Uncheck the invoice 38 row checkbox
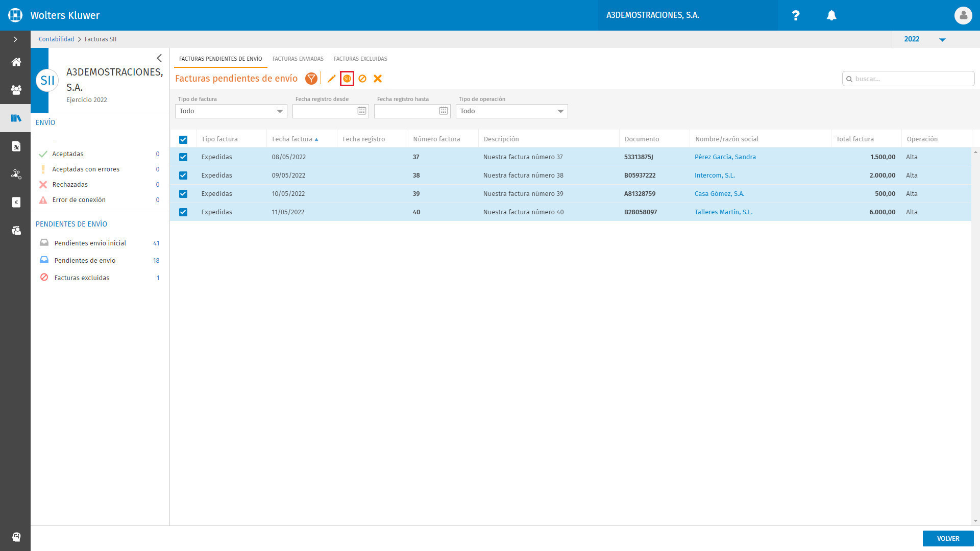This screenshot has height=551, width=980. point(183,176)
